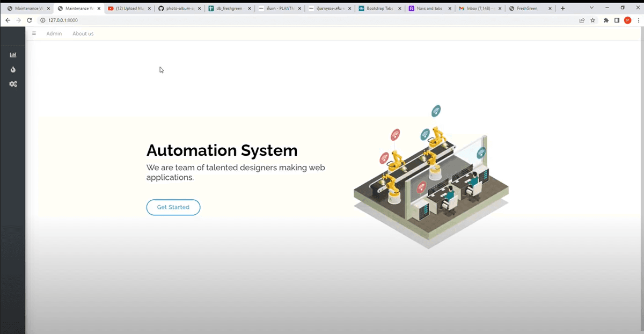Open the droplet icon in the sidebar
The height and width of the screenshot is (334, 644).
click(x=13, y=69)
